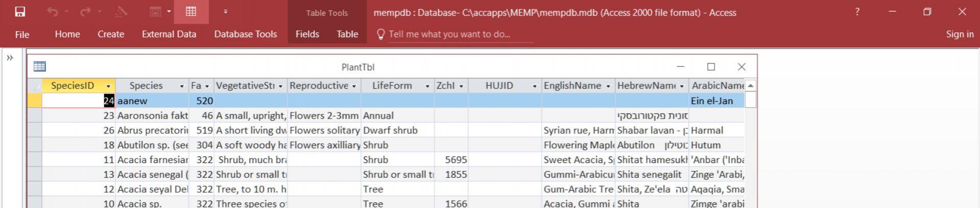Click the 'Ein el-Jan' Arabic name cell
Screen dimensions: 980x208
[x=716, y=101]
